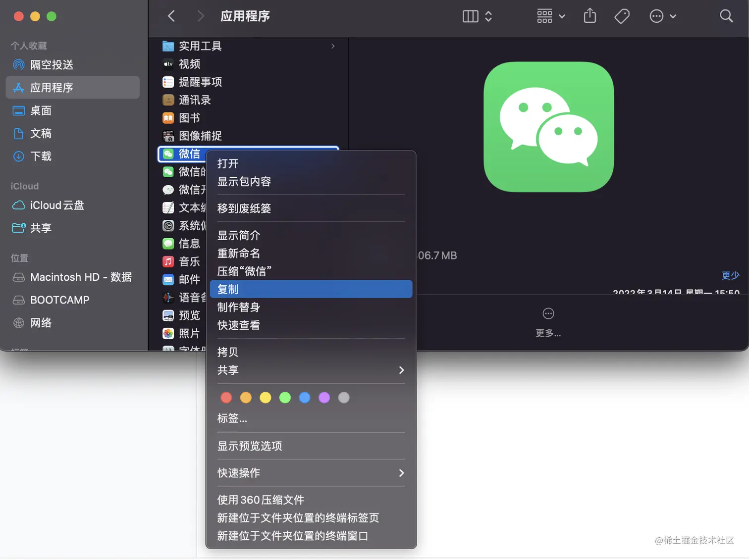
Task: Apply the red tag color
Action: (226, 398)
